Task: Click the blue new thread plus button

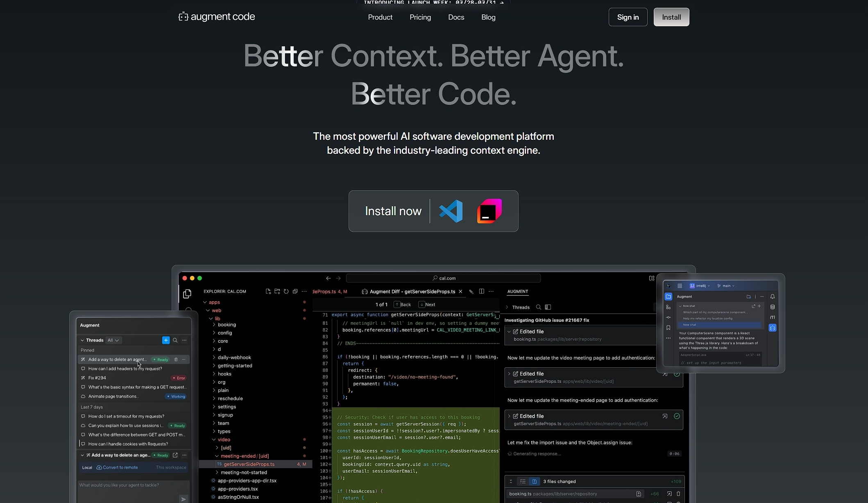Action: 166,340
